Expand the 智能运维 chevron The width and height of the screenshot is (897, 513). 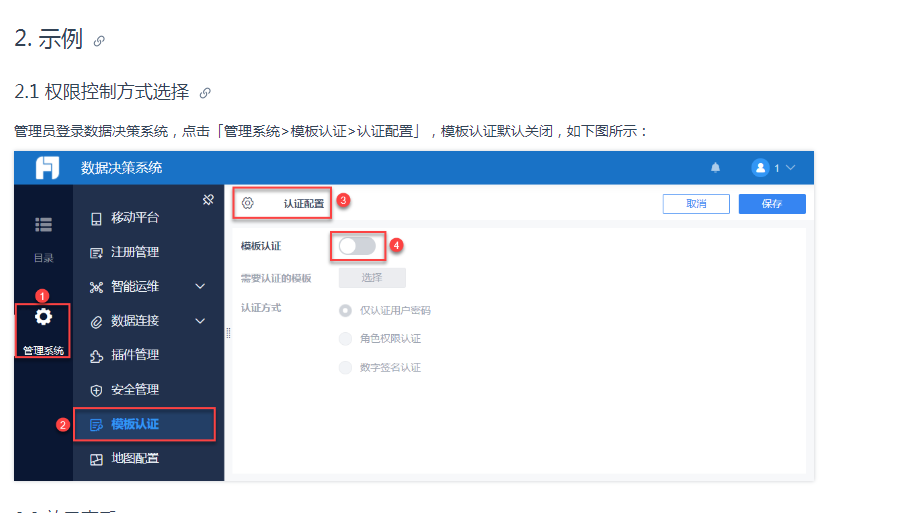[x=200, y=287]
